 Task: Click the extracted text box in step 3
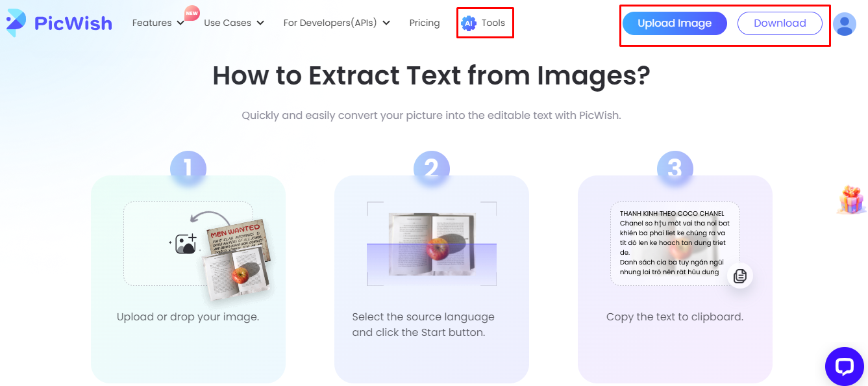coord(675,244)
